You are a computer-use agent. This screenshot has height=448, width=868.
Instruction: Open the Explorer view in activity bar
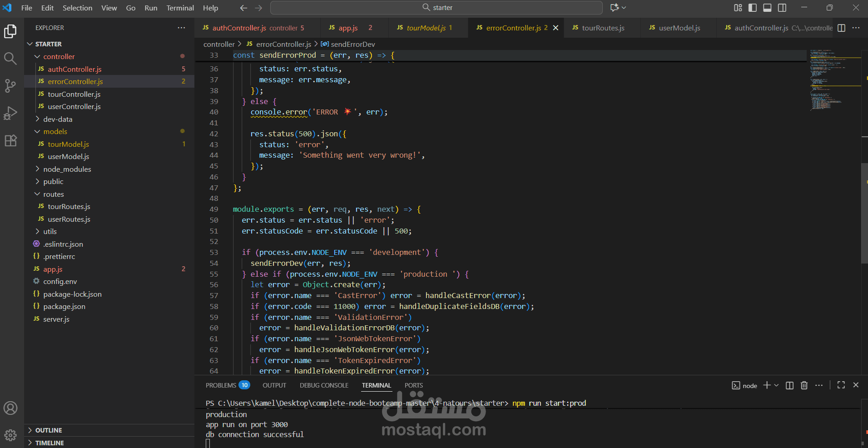[10, 31]
